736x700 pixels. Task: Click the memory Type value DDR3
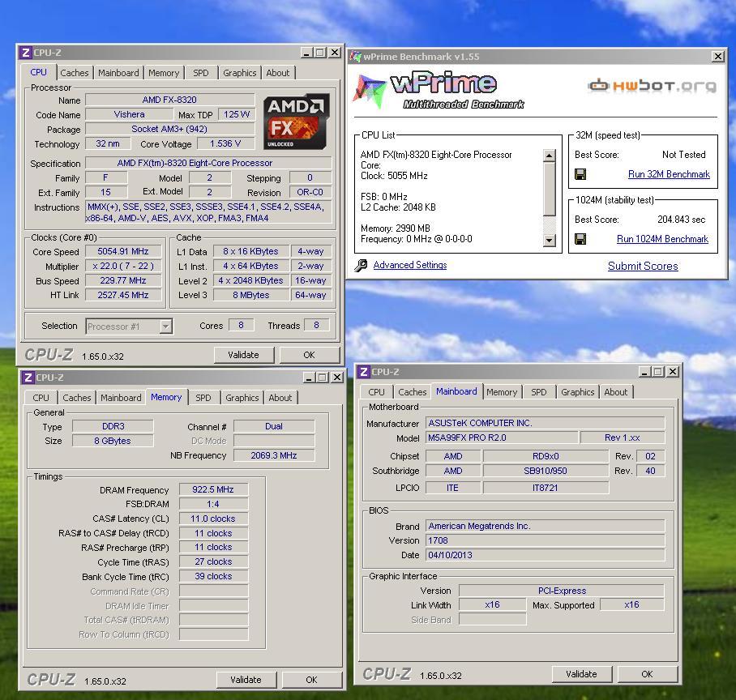tap(113, 426)
